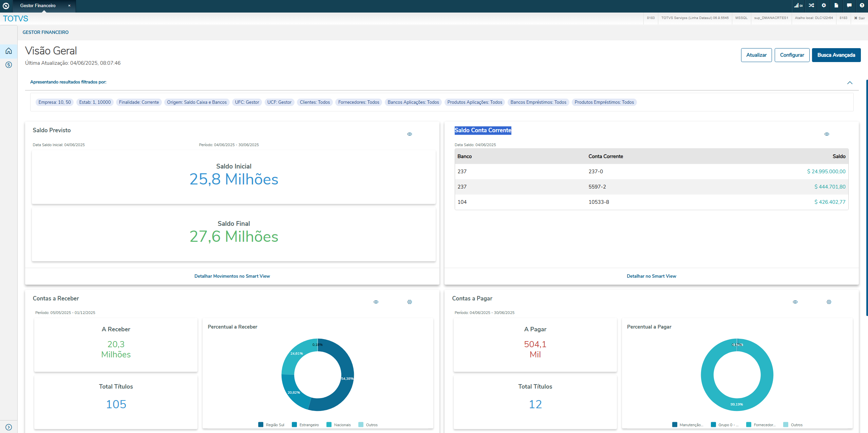
Task: Open the chat bubble icon in header
Action: point(849,5)
